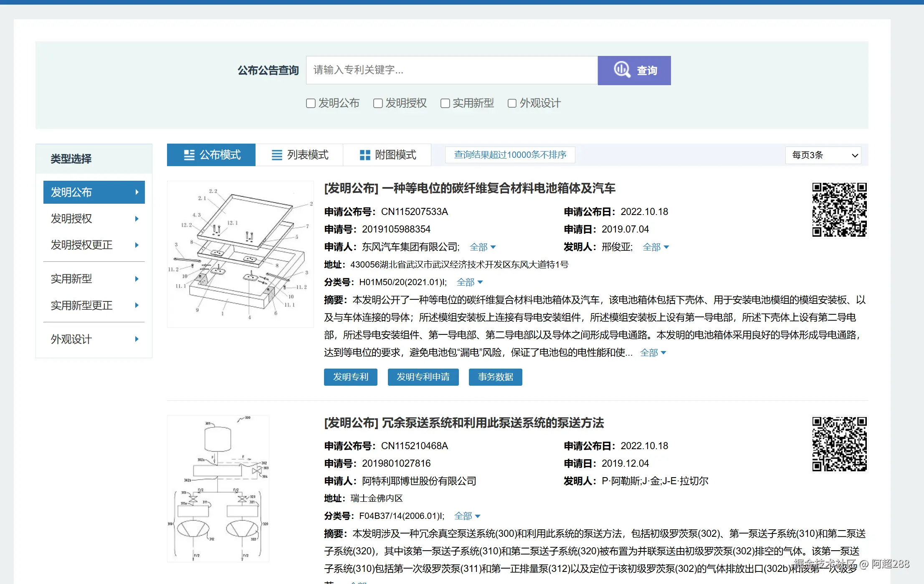Enable the 实用新型 search filter checkbox

click(445, 103)
